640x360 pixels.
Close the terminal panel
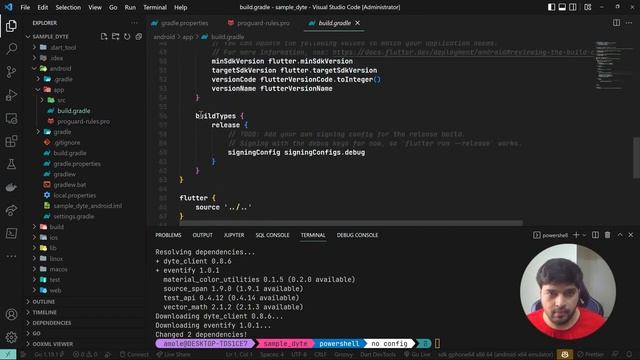click(x=631, y=235)
